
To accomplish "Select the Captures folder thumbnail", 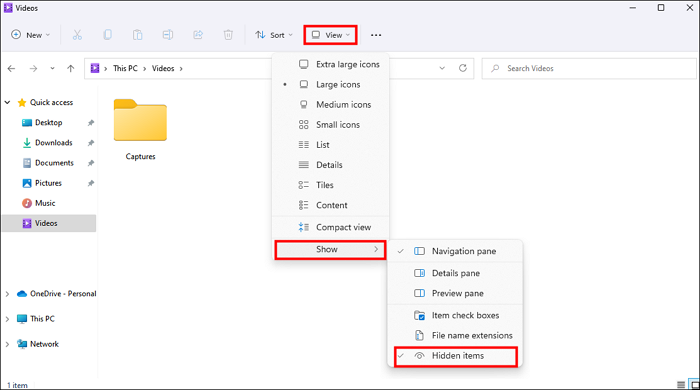I will [140, 120].
